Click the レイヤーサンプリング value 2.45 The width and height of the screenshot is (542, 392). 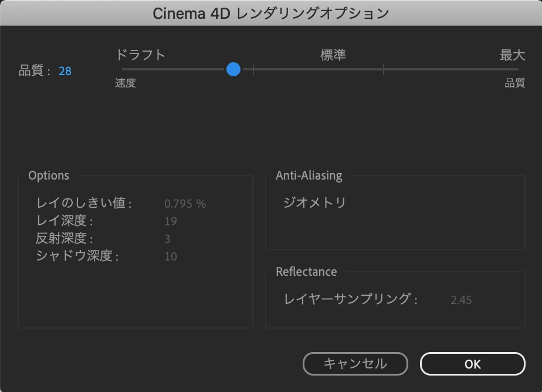pos(461,300)
